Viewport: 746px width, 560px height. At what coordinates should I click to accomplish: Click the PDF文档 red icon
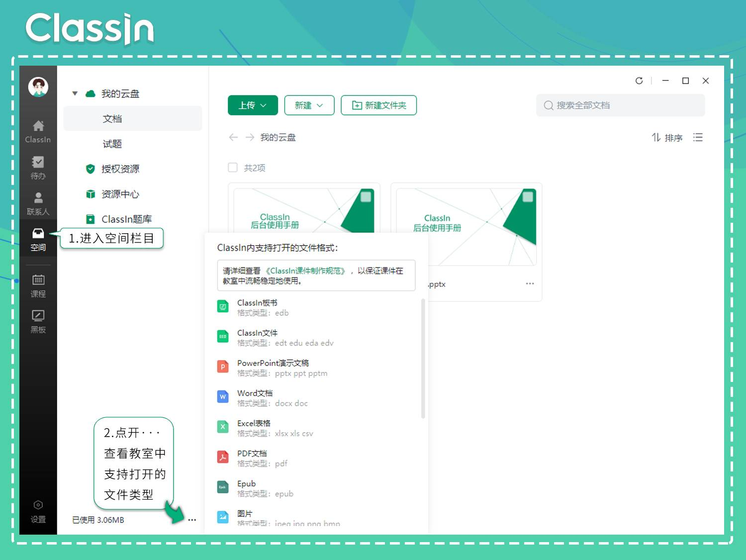point(223,457)
